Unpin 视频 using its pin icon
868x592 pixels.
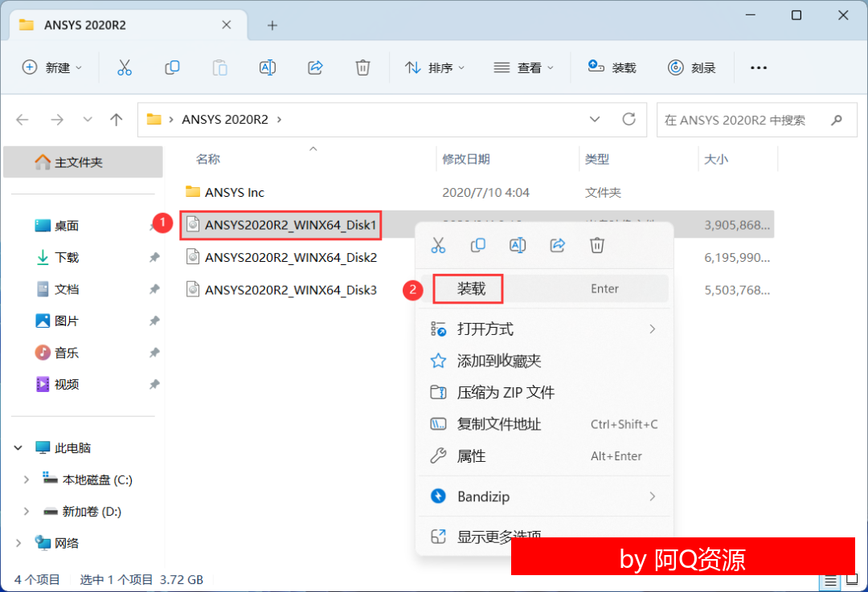[154, 384]
